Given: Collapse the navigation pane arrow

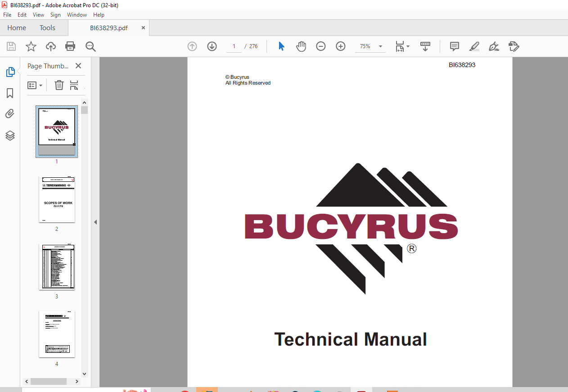Looking at the screenshot, I should pyautogui.click(x=95, y=222).
